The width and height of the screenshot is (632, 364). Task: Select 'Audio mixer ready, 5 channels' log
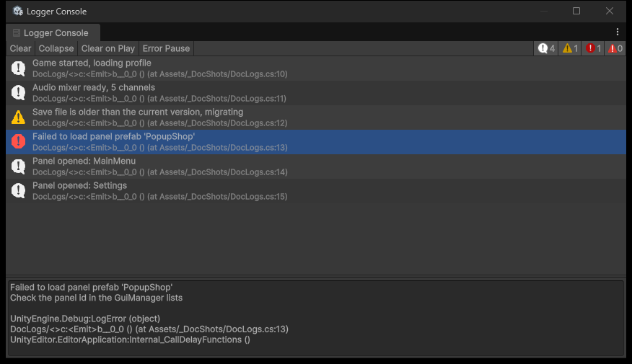pos(316,93)
